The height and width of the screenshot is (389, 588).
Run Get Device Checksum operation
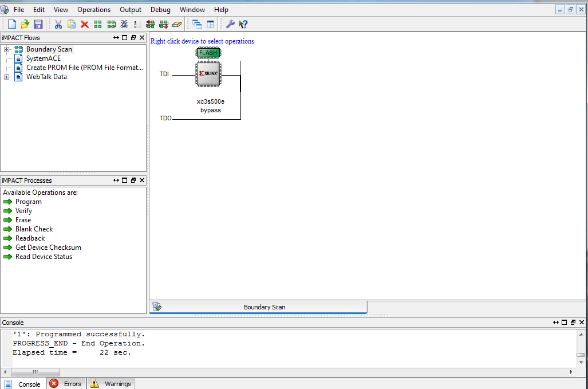(x=48, y=247)
